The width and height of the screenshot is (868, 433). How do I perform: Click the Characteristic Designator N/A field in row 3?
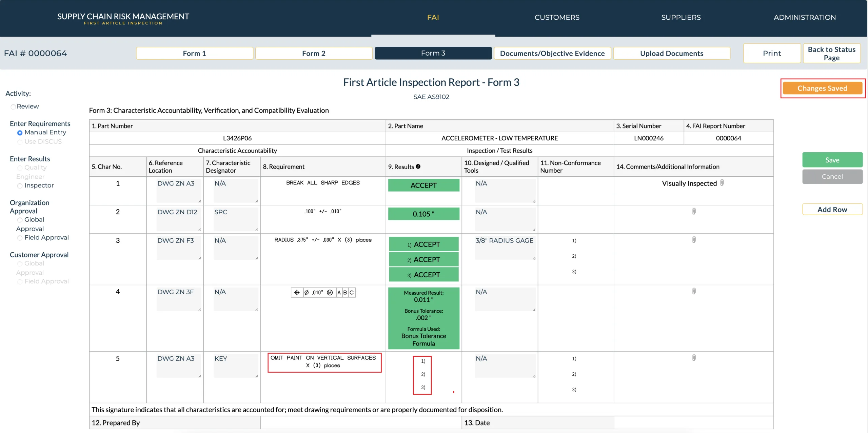(x=236, y=248)
